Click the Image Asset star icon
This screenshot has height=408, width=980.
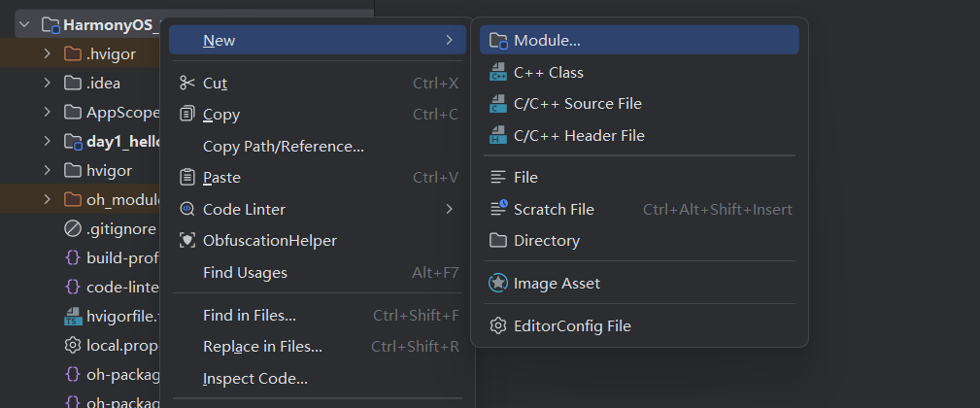[x=498, y=283]
